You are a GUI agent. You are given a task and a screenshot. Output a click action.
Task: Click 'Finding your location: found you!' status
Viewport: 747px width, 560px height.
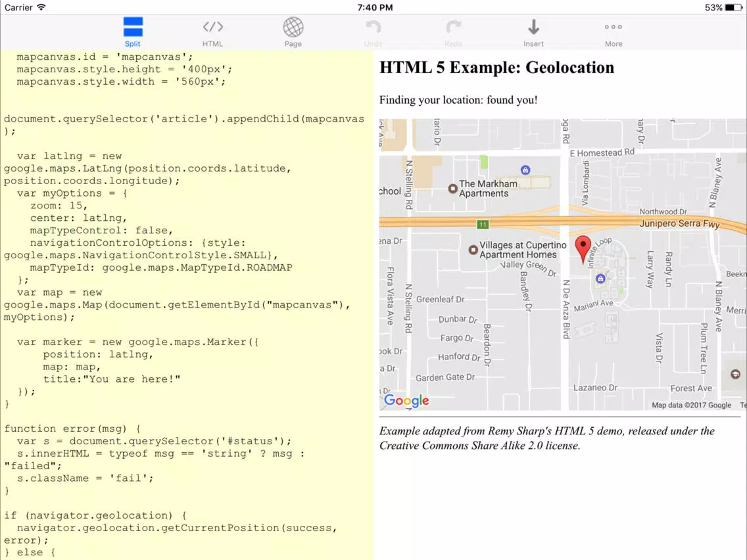[458, 100]
